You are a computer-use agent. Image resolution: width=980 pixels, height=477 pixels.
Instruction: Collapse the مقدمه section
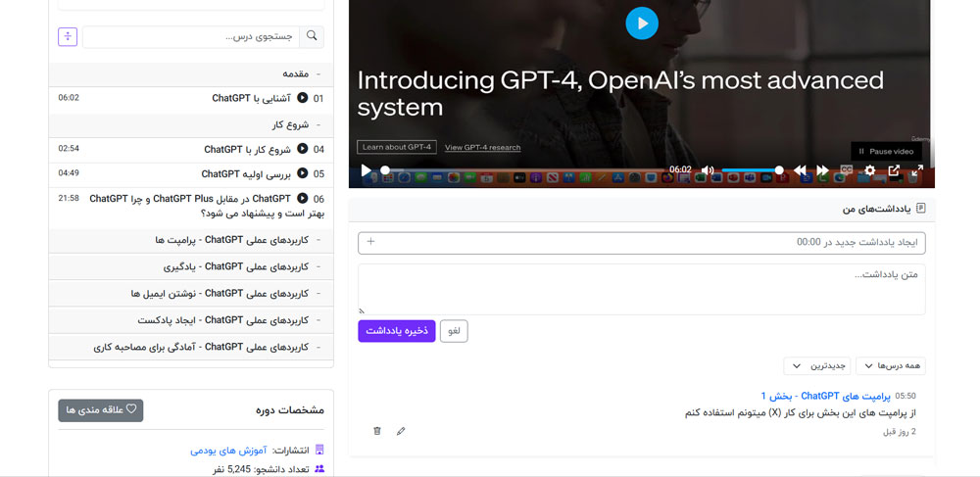[191, 73]
